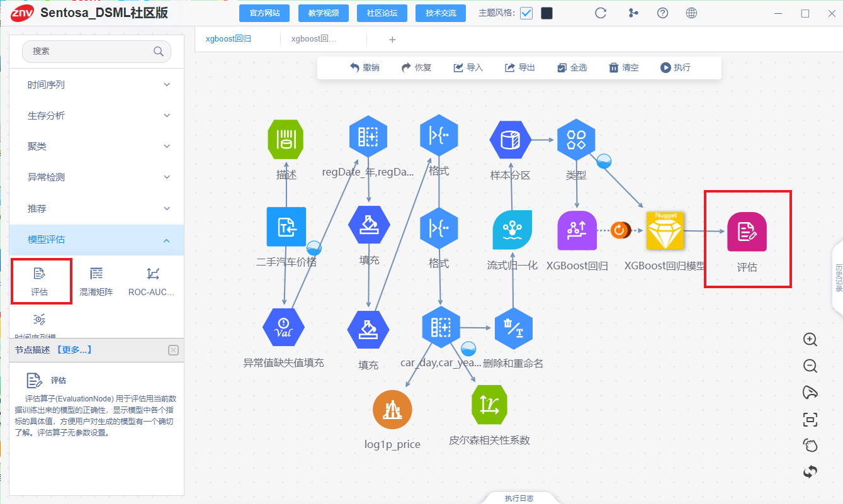Expand the 执行日志 panel

(x=519, y=498)
